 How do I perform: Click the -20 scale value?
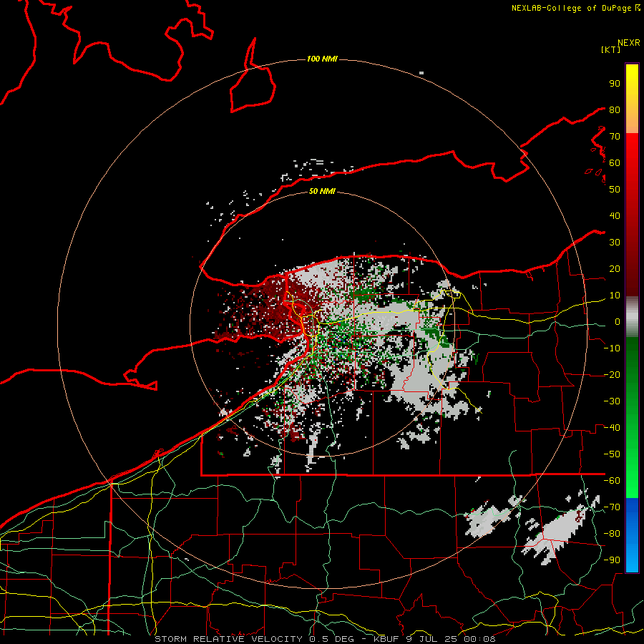tap(613, 375)
